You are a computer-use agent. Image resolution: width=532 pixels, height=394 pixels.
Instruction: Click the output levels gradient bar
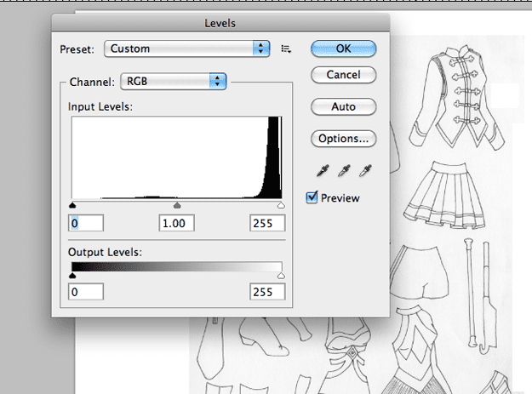click(x=177, y=267)
